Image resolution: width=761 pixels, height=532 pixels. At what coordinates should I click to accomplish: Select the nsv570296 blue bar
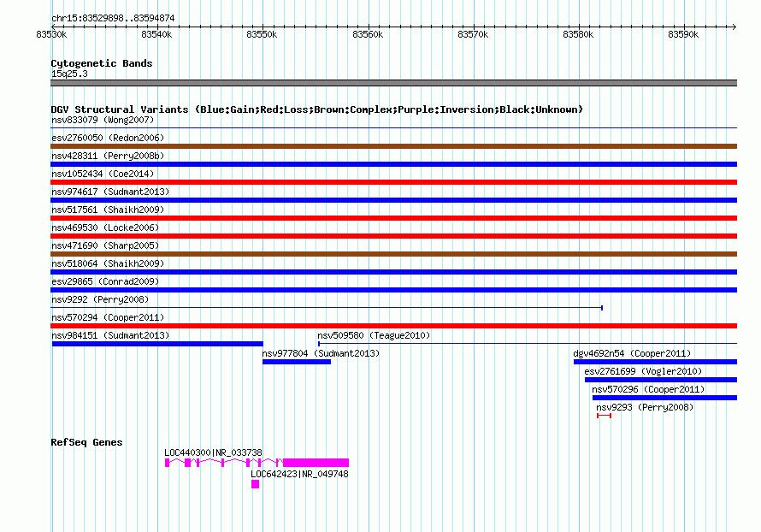click(665, 398)
